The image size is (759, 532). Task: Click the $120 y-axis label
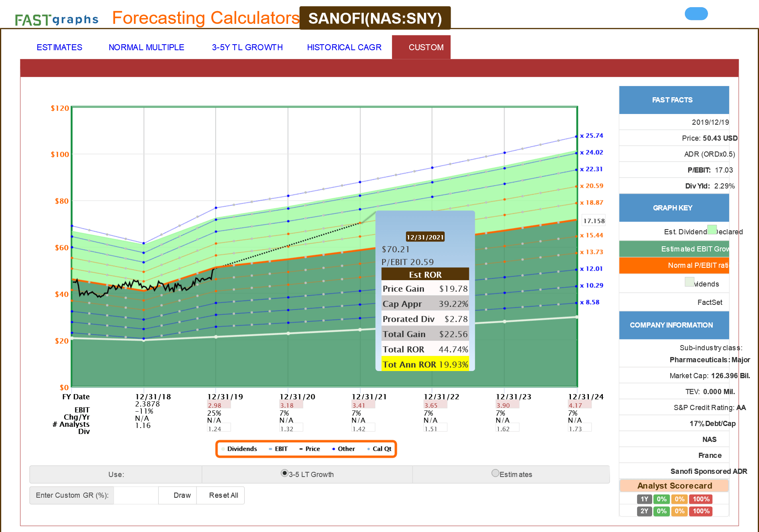pyautogui.click(x=60, y=108)
